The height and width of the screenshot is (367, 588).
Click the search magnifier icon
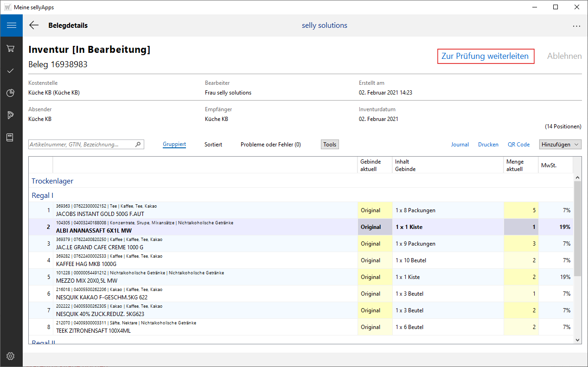138,145
